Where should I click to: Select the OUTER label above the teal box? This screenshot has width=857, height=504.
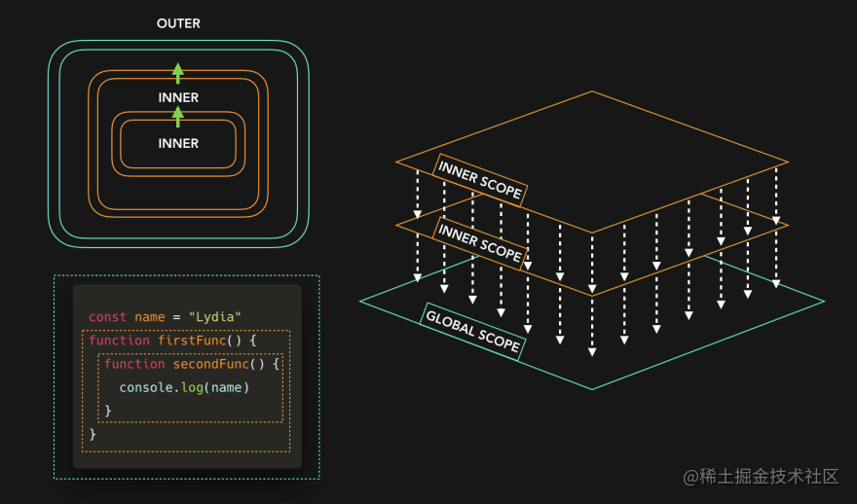tap(178, 23)
